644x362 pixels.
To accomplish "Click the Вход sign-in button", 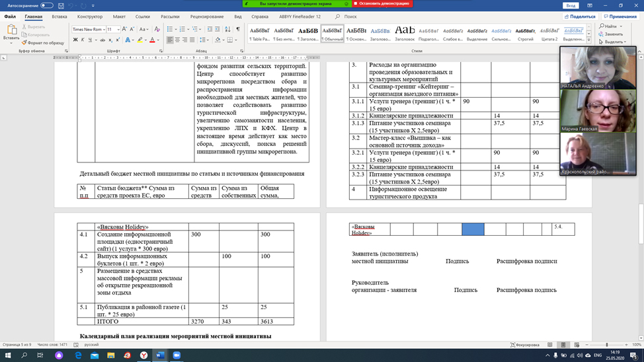I will click(x=571, y=6).
